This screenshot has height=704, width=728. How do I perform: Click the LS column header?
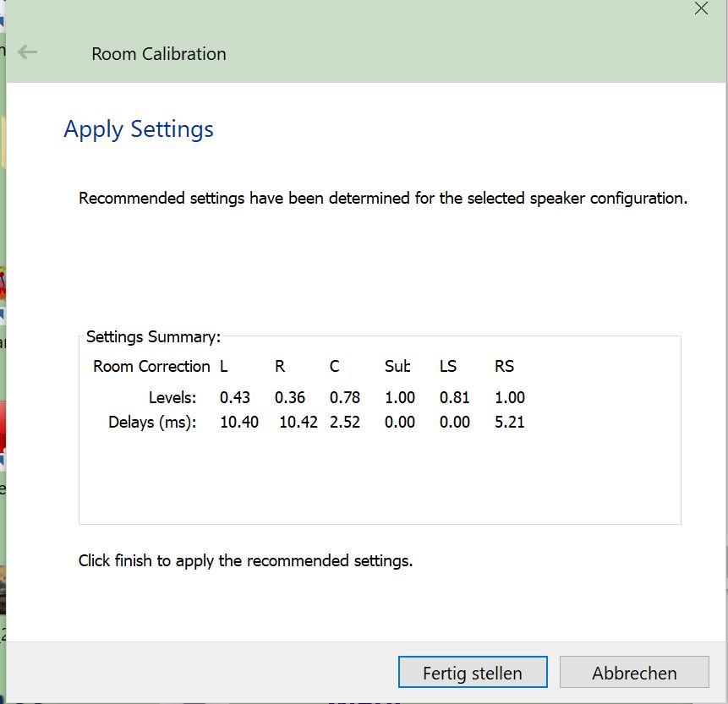tap(448, 366)
